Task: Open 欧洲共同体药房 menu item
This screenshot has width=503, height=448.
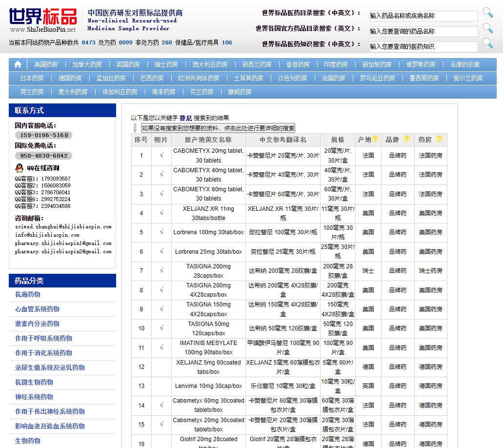Action: tap(199, 78)
